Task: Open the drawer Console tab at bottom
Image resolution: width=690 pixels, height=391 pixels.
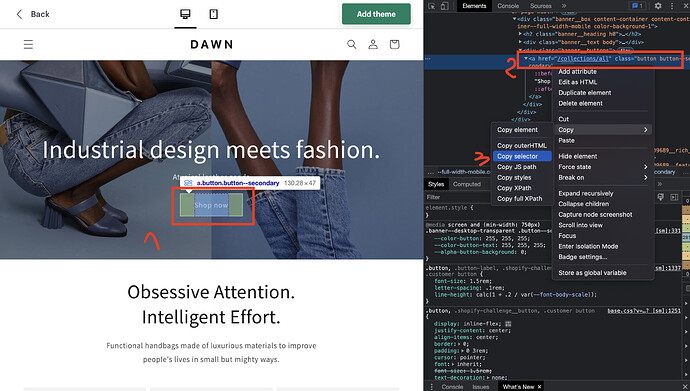Action: [452, 387]
